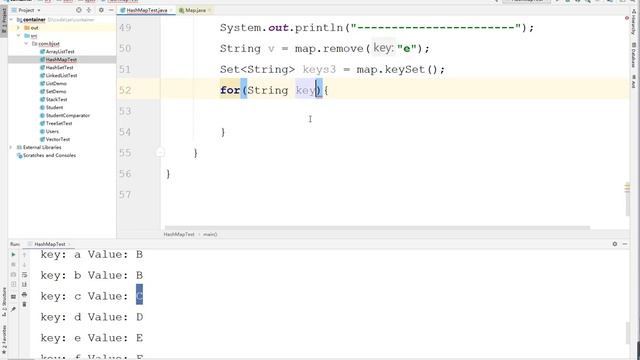Open StackTest class
640x360 pixels.
coord(56,100)
